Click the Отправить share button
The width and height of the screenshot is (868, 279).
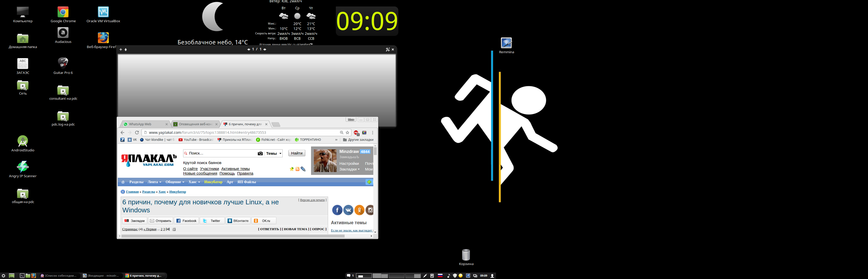161,221
